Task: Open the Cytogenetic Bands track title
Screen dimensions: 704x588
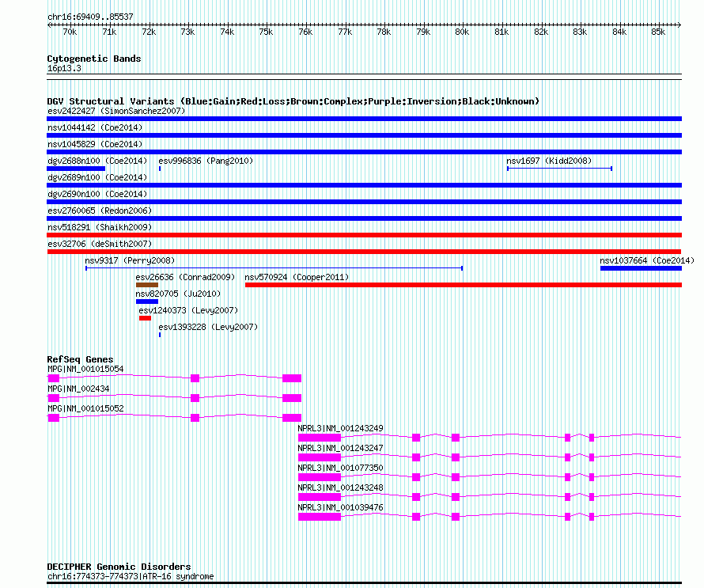Action: click(x=94, y=59)
